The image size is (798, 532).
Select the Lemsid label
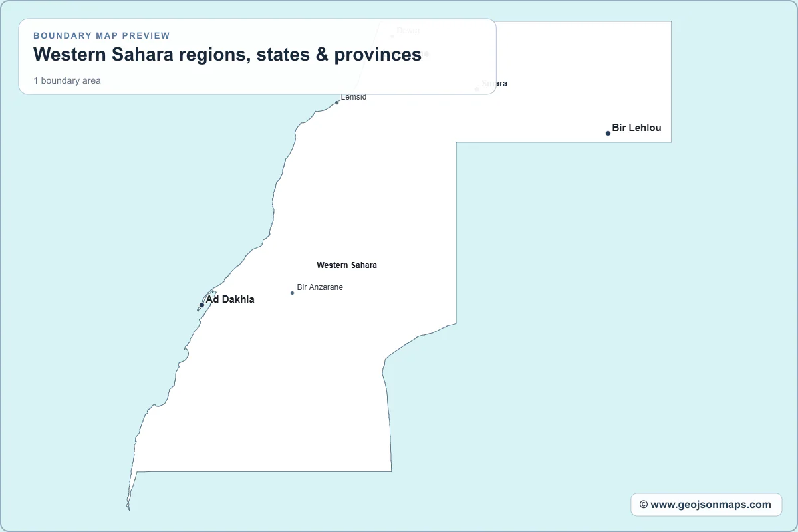point(354,97)
